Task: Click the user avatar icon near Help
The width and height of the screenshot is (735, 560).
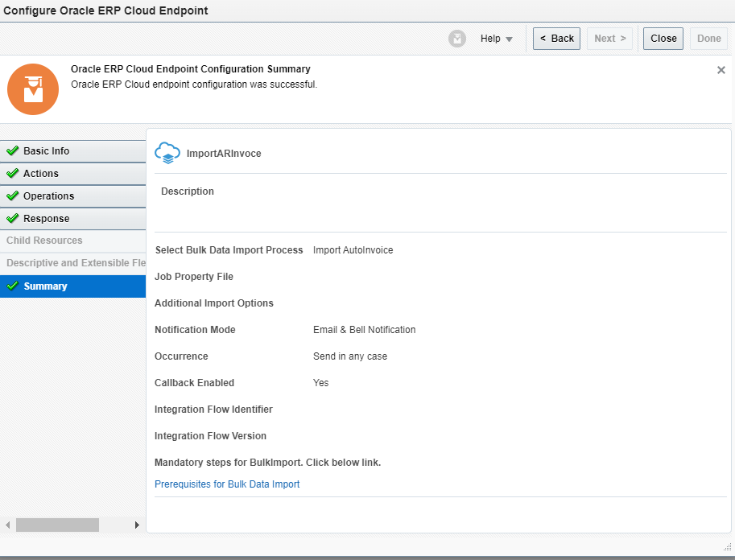Action: point(456,38)
